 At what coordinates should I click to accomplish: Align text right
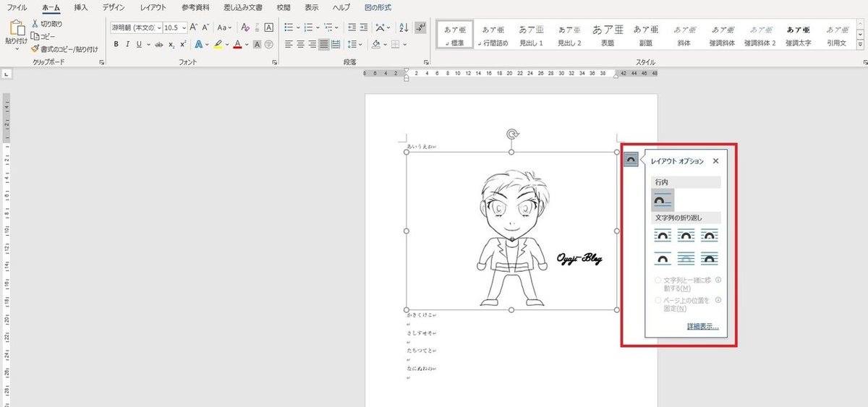pos(312,44)
